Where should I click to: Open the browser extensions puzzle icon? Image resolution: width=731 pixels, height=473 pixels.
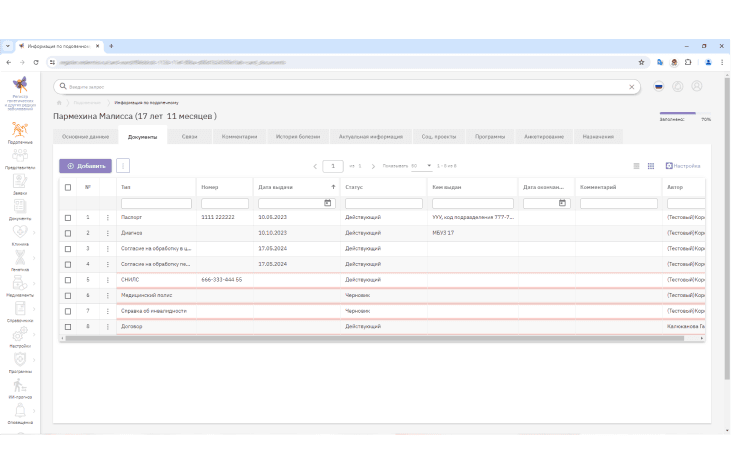pyautogui.click(x=688, y=62)
